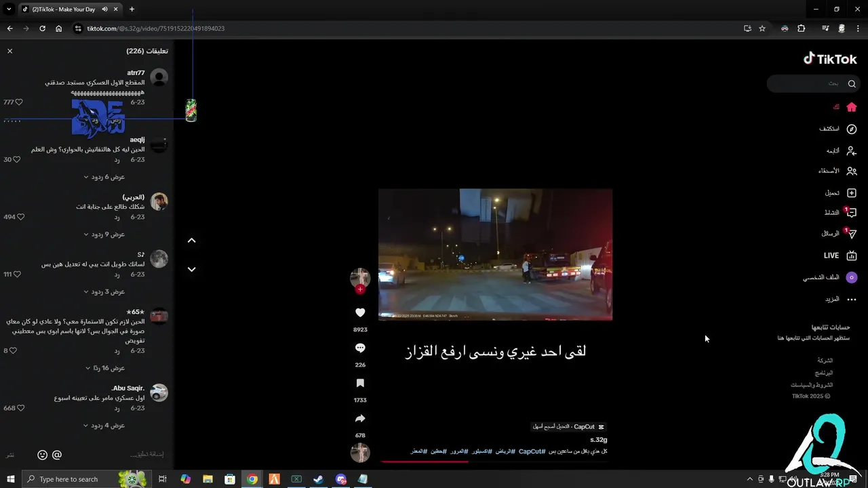The width and height of the screenshot is (868, 488).
Task: Go to previous video with up arrow
Action: (x=191, y=240)
